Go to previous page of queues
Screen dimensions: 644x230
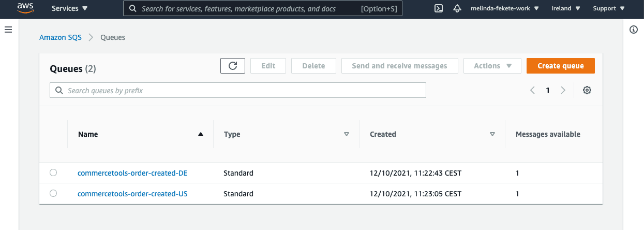click(532, 90)
